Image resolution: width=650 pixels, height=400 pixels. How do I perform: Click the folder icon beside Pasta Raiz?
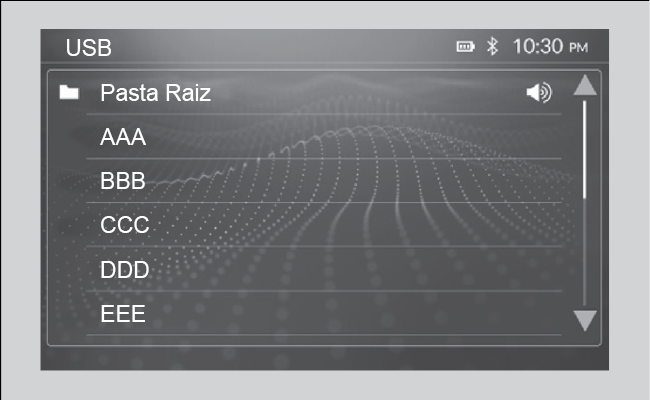pyautogui.click(x=69, y=93)
